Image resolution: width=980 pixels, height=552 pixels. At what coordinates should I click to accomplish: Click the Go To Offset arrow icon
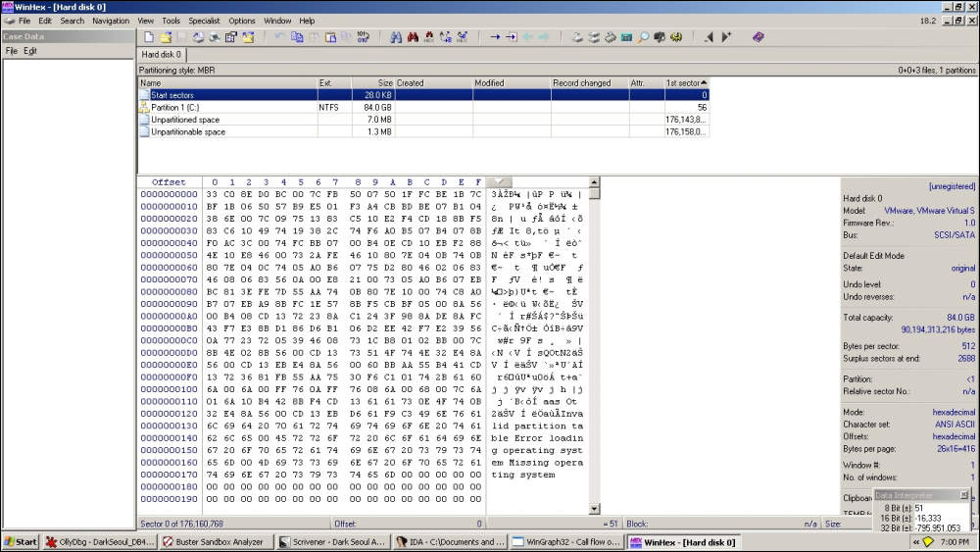point(495,37)
